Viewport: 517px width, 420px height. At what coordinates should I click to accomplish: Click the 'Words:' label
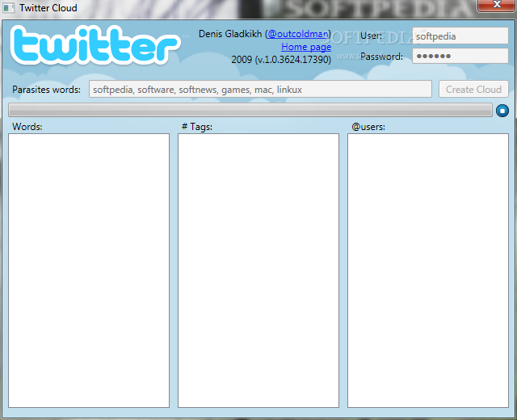tap(27, 127)
